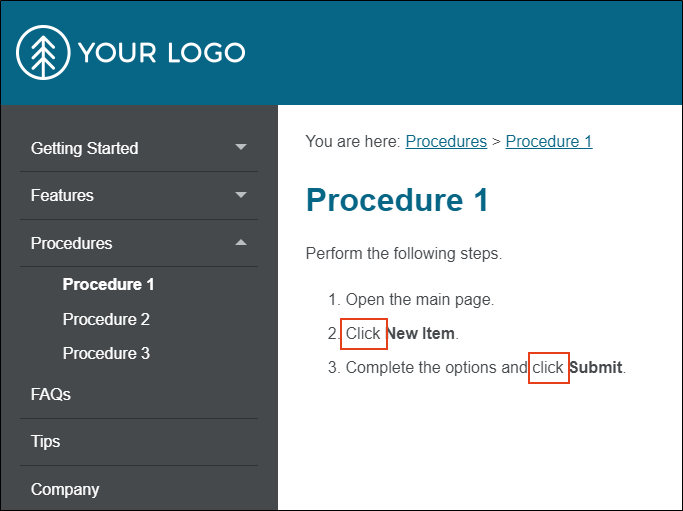Select the Features menu item
The height and width of the screenshot is (511, 683).
point(62,196)
